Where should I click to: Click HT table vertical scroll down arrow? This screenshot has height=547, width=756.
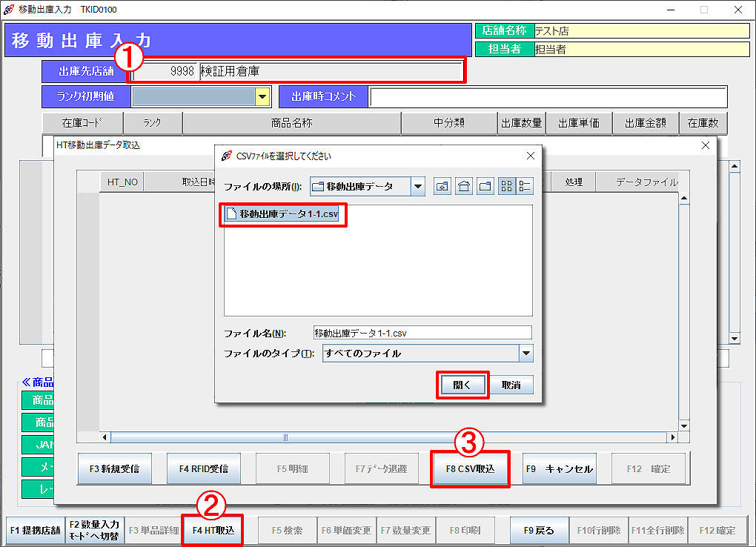coord(684,426)
